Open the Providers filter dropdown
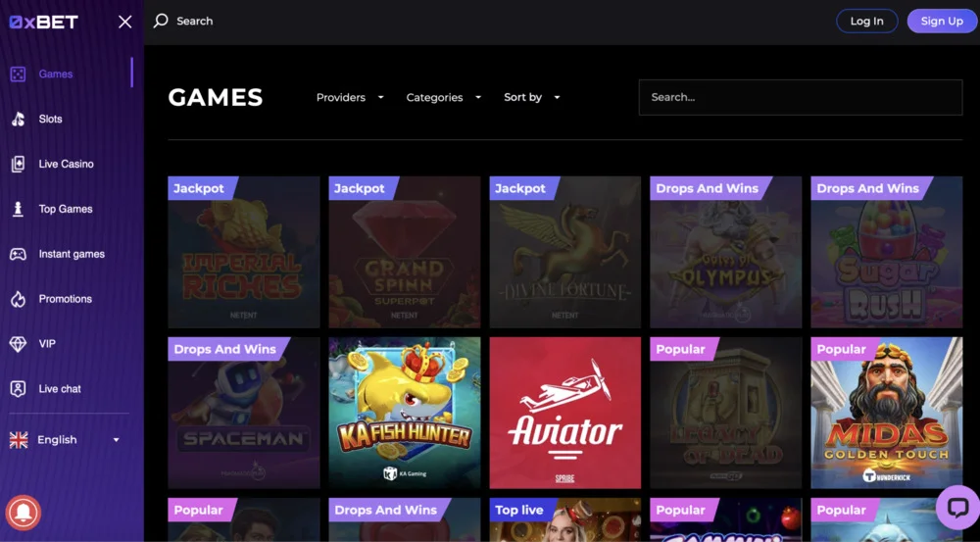Screen dimensions: 980x542 click(x=350, y=98)
